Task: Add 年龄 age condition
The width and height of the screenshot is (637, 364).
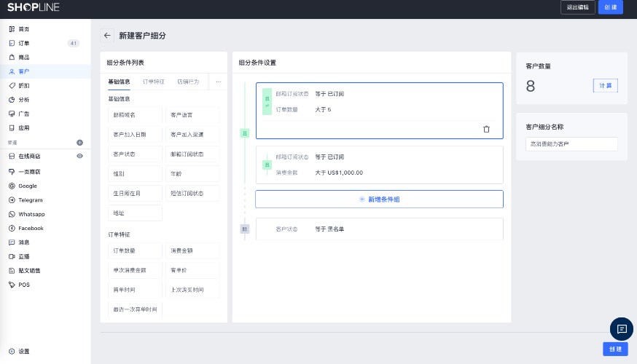Action: point(192,174)
